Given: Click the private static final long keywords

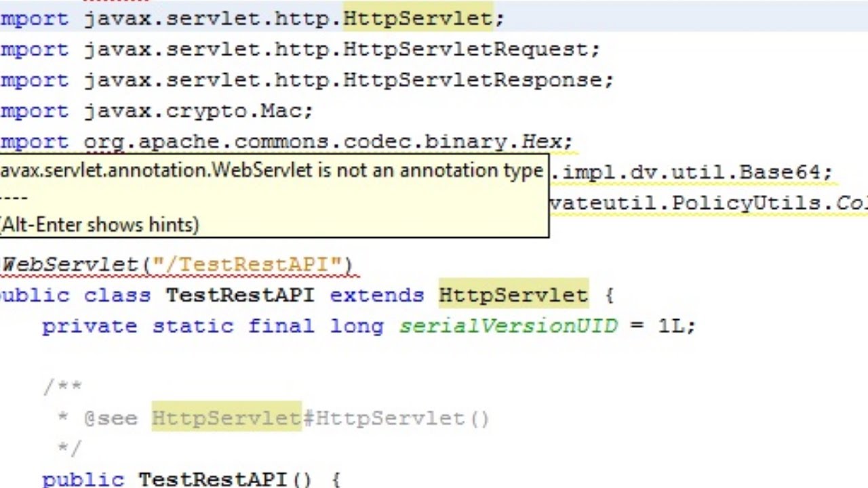Looking at the screenshot, I should [212, 326].
